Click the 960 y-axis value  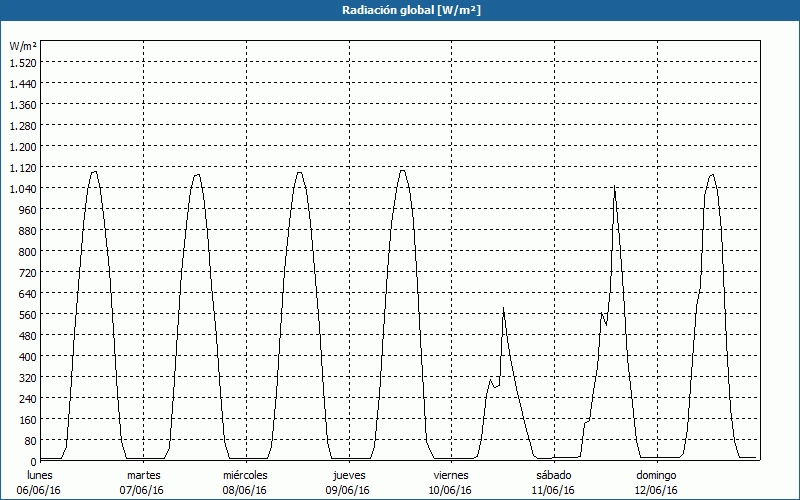[x=28, y=210]
